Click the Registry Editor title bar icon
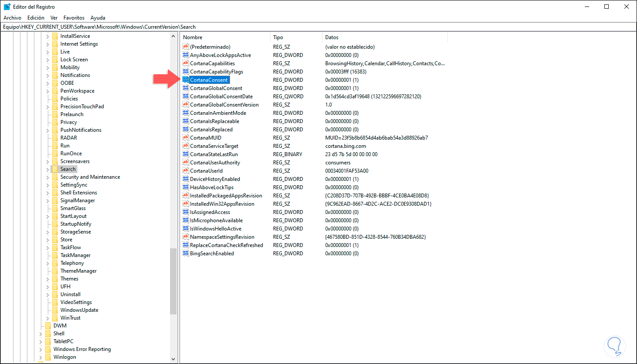637x364 pixels. pyautogui.click(x=7, y=7)
